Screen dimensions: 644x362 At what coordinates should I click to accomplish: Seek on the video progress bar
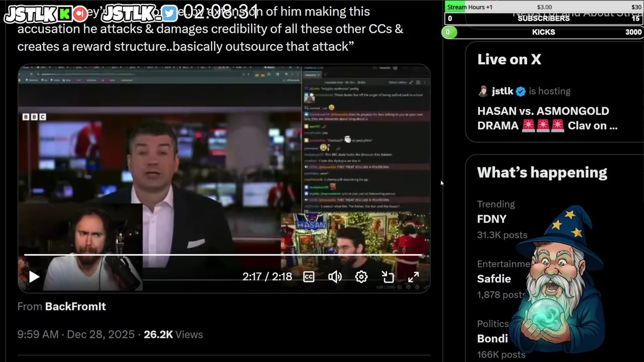(224, 255)
